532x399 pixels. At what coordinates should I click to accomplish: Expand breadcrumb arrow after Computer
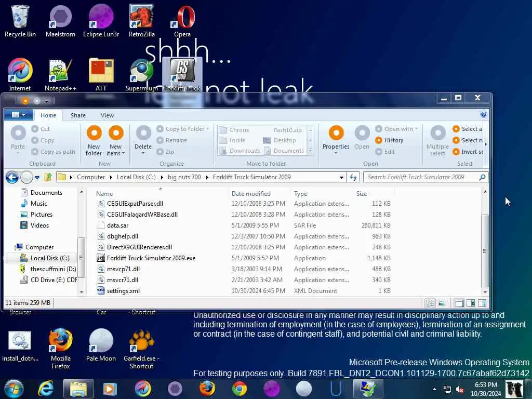[111, 177]
